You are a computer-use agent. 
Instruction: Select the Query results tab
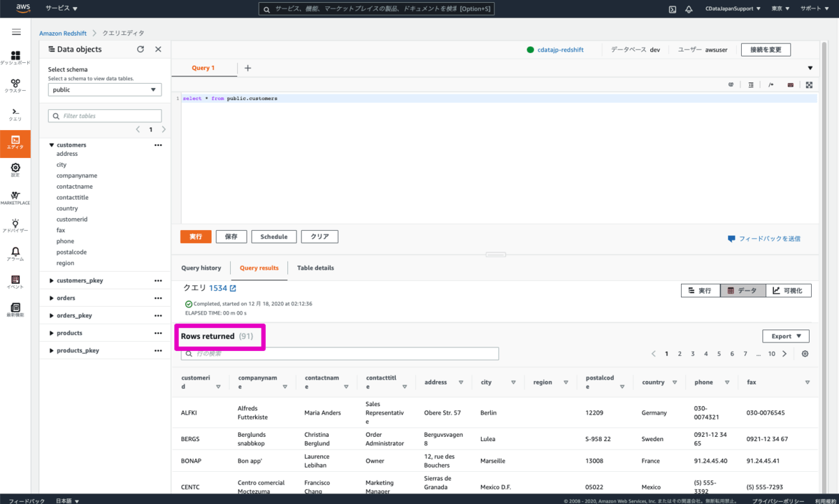click(x=259, y=268)
